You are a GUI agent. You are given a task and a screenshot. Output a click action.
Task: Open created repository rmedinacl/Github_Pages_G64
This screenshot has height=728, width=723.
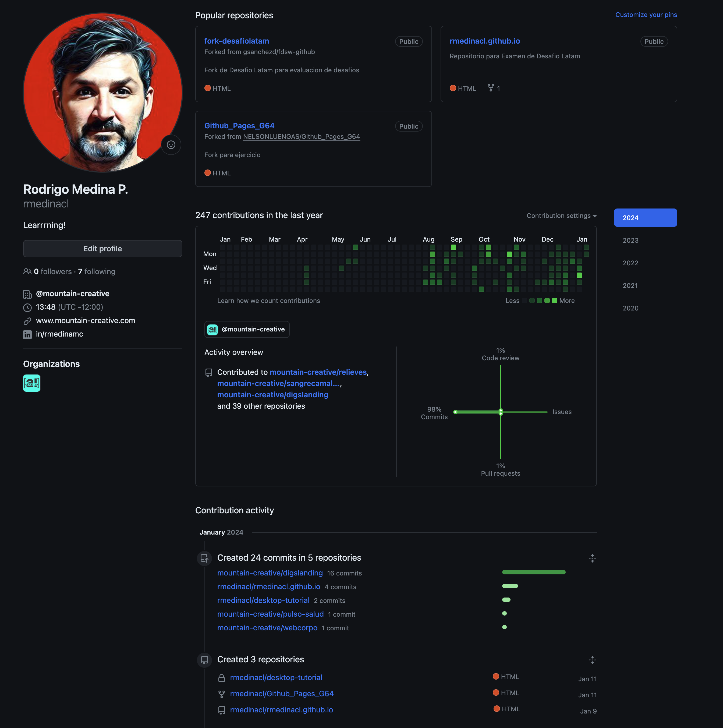[282, 694]
